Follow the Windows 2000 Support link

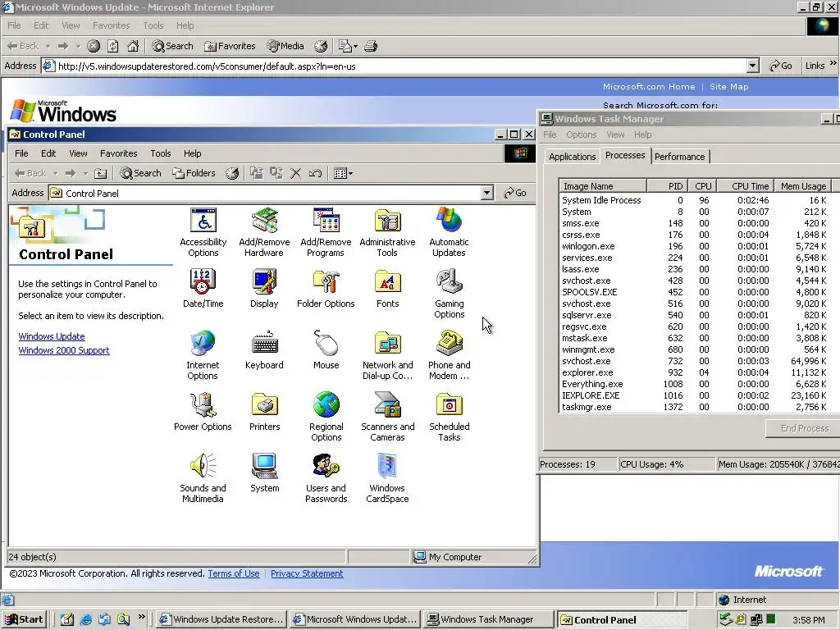coord(64,350)
